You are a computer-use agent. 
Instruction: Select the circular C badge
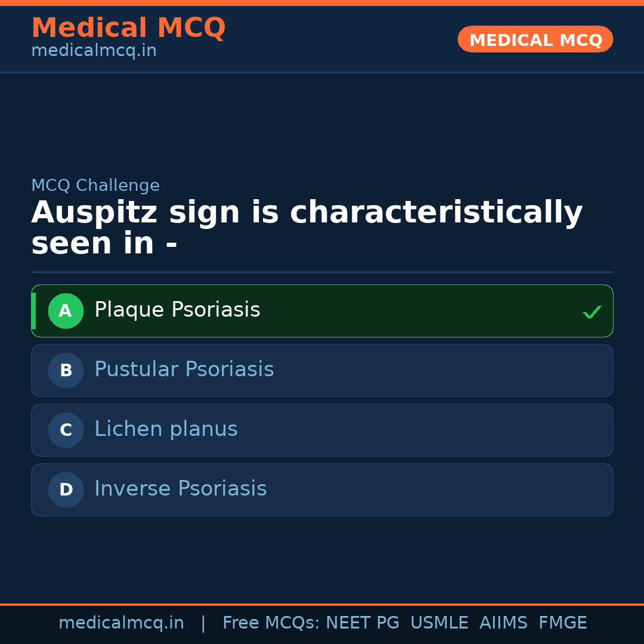tap(66, 430)
